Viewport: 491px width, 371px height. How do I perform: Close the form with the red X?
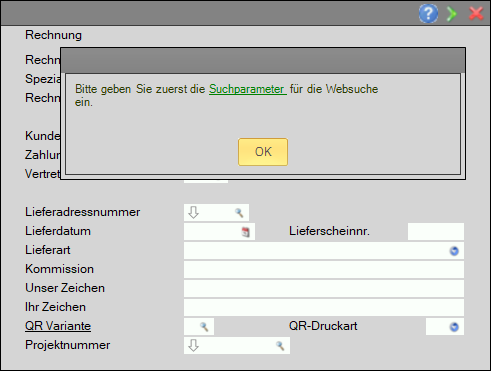(x=476, y=14)
